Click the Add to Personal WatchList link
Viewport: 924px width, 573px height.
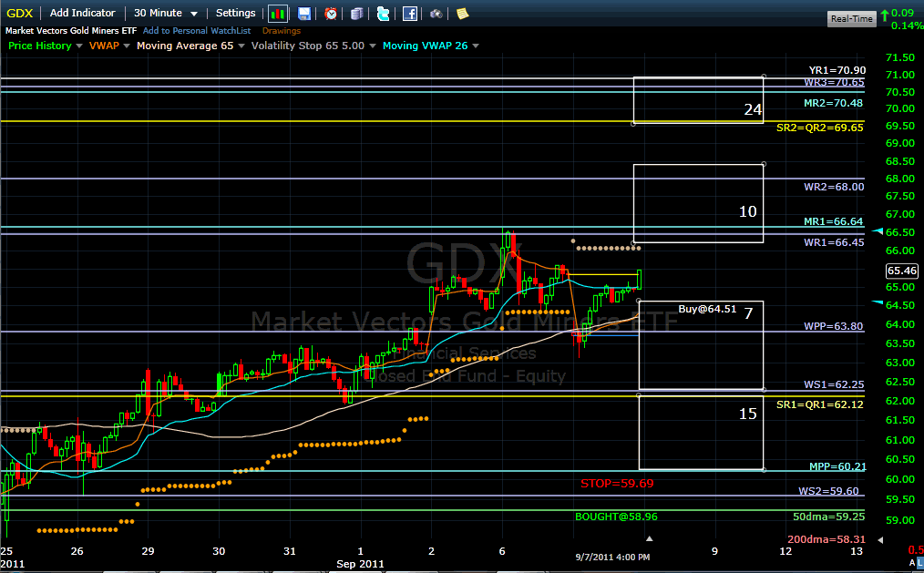[x=197, y=31]
